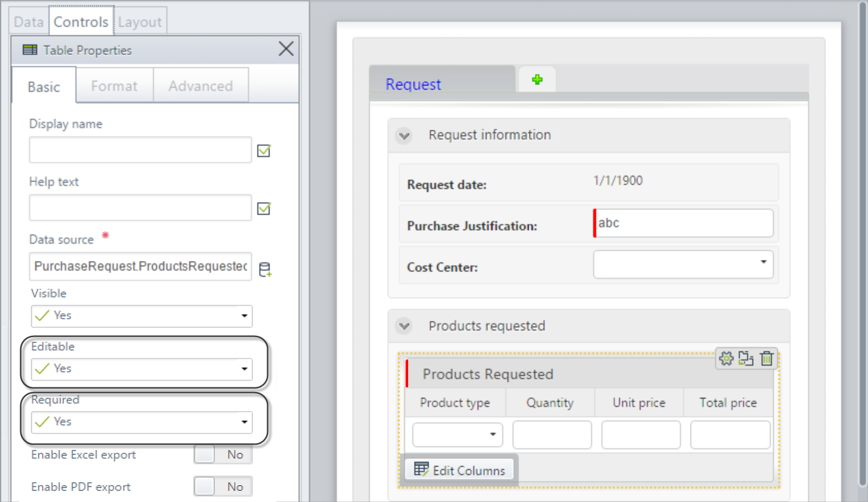The image size is (868, 502).
Task: Select the Product type column header
Action: [455, 403]
